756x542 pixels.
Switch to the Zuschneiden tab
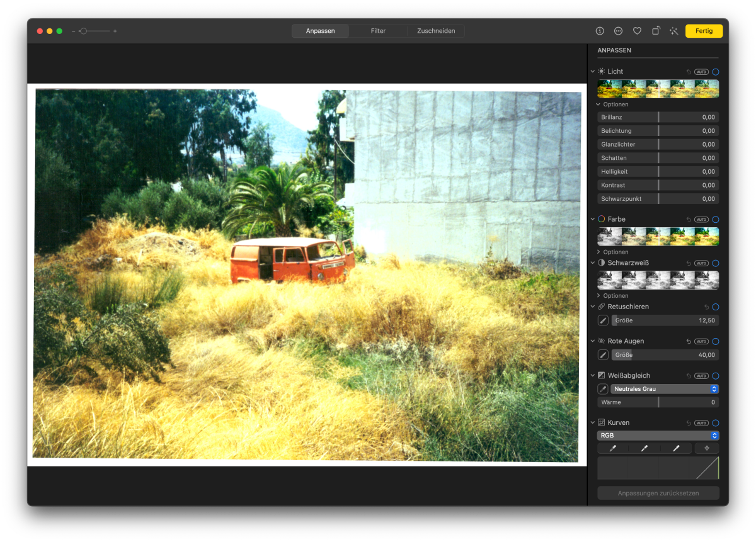(436, 31)
